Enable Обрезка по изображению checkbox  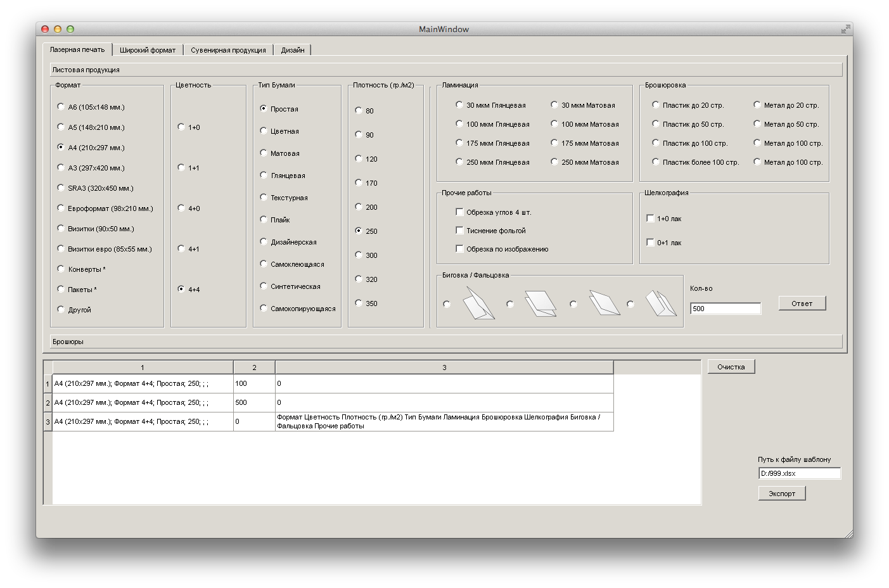click(x=502, y=249)
